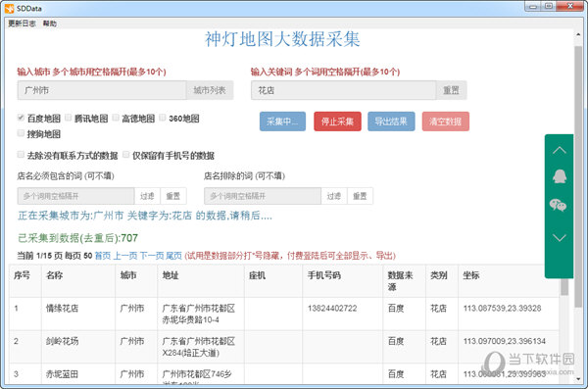Image resolution: width=588 pixels, height=389 pixels.
Task: Click the 导出结果 button
Action: click(x=391, y=122)
